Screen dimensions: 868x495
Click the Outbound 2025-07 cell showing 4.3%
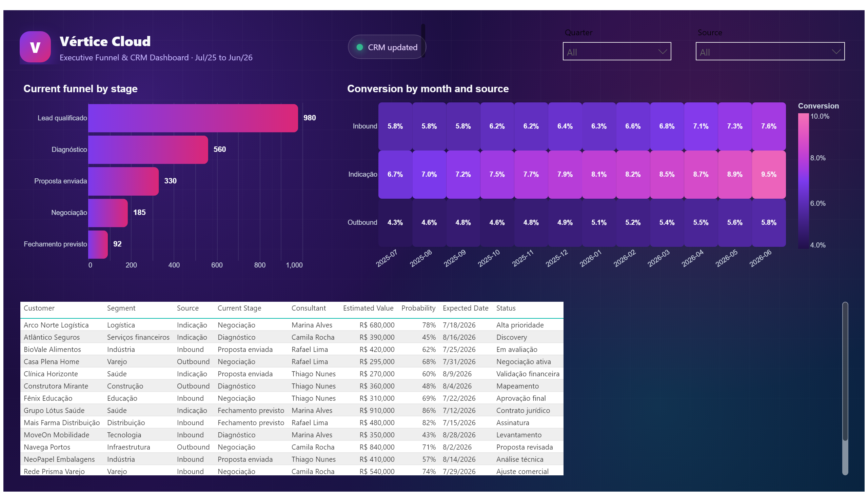(395, 223)
